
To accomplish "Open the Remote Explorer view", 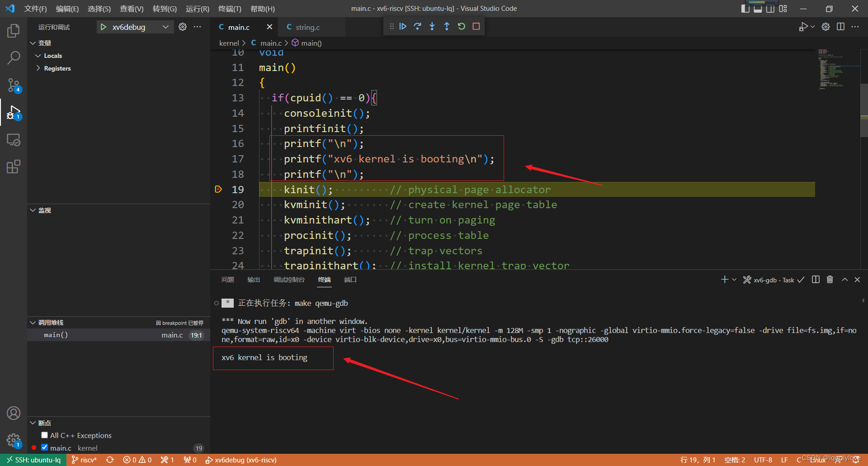I will point(14,140).
